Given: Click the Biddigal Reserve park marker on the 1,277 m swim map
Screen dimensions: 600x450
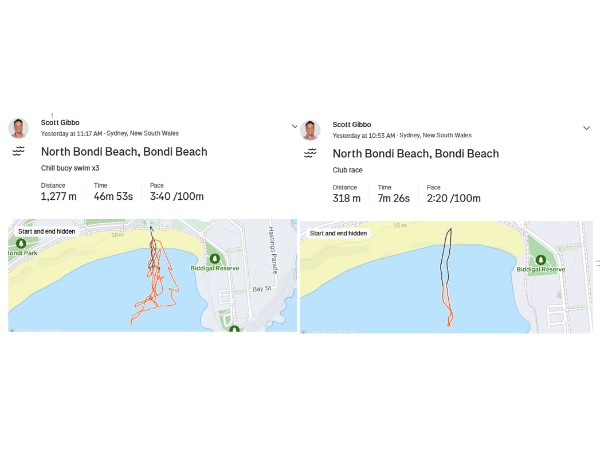Looking at the screenshot, I should [213, 246].
